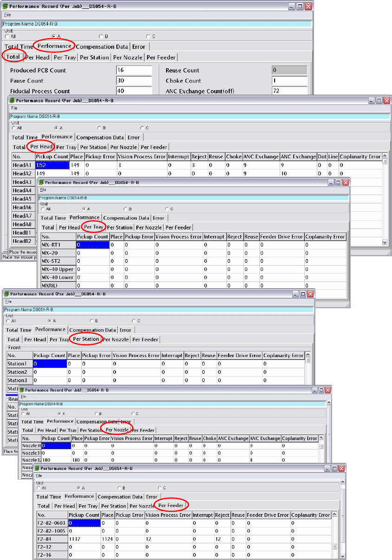
Task: Click the title bar app icon of the HeadA1 window
Action: (x=13, y=100)
